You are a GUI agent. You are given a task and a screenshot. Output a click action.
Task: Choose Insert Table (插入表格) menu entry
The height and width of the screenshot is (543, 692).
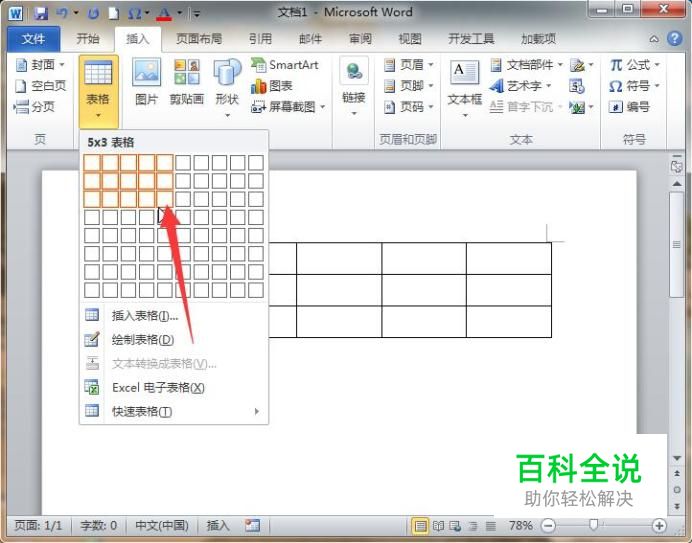tap(174, 316)
